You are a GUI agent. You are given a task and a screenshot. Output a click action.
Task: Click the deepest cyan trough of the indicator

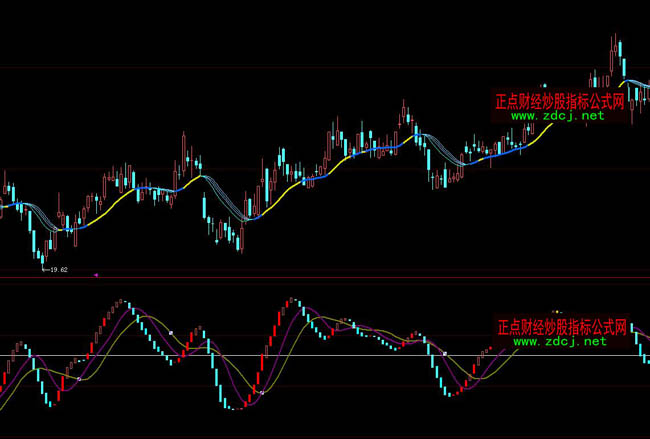coord(232,406)
